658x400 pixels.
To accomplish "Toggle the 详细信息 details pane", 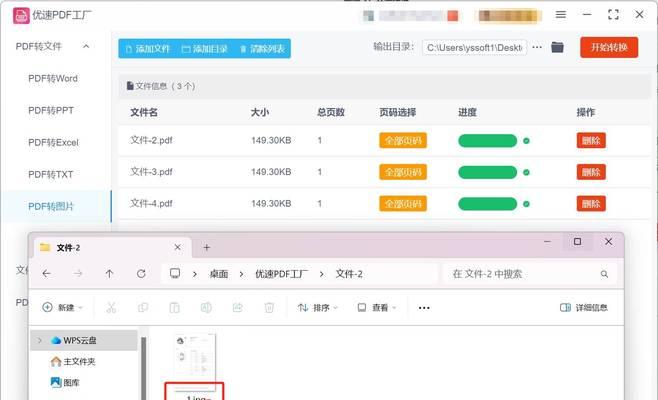I will [584, 308].
